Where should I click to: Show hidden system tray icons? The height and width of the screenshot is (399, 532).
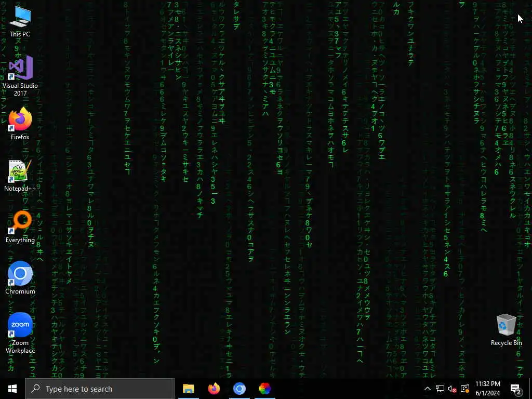(428, 389)
